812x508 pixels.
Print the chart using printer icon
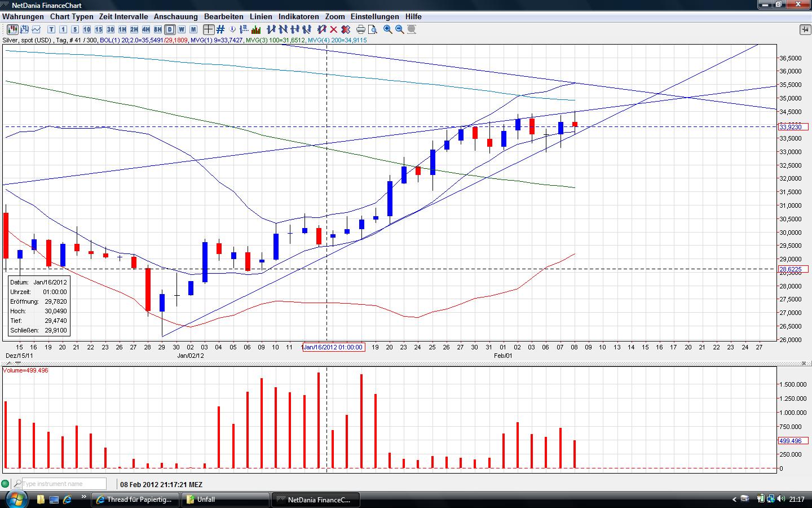coord(360,29)
